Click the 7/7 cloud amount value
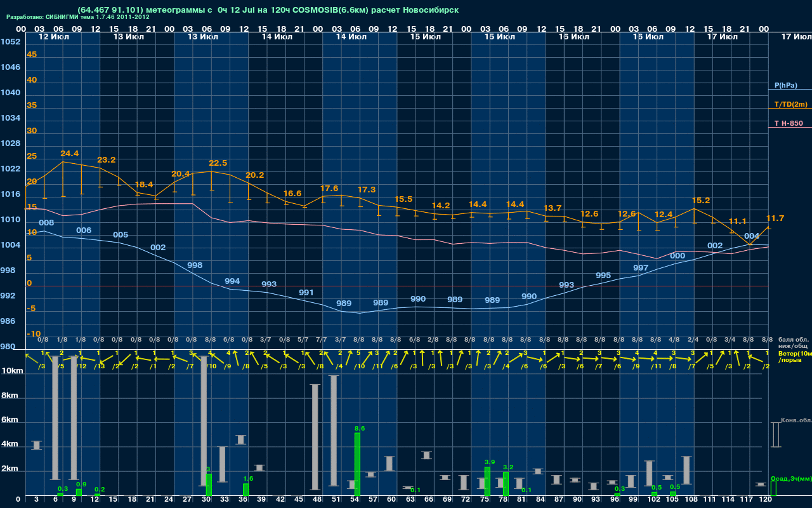The height and width of the screenshot is (508, 812). click(x=321, y=340)
